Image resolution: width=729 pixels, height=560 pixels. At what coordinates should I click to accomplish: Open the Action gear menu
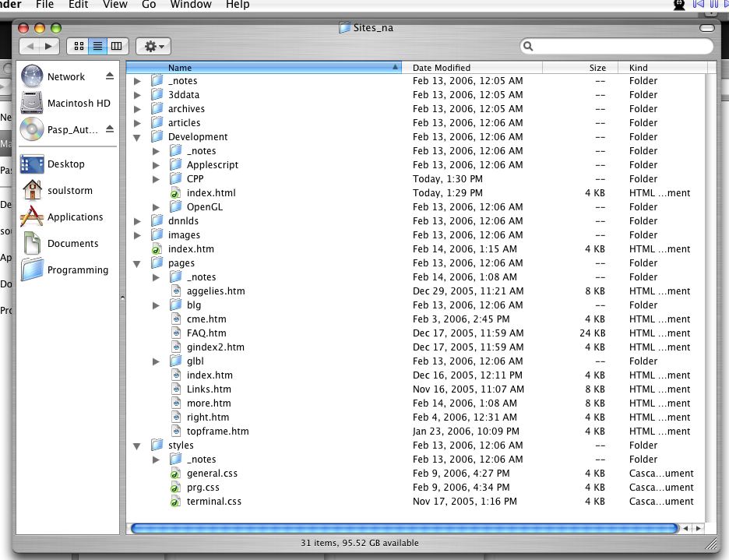153,46
